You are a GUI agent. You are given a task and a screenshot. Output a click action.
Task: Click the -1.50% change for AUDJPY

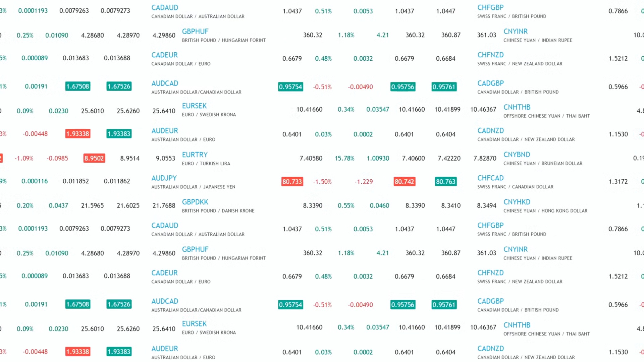(322, 182)
